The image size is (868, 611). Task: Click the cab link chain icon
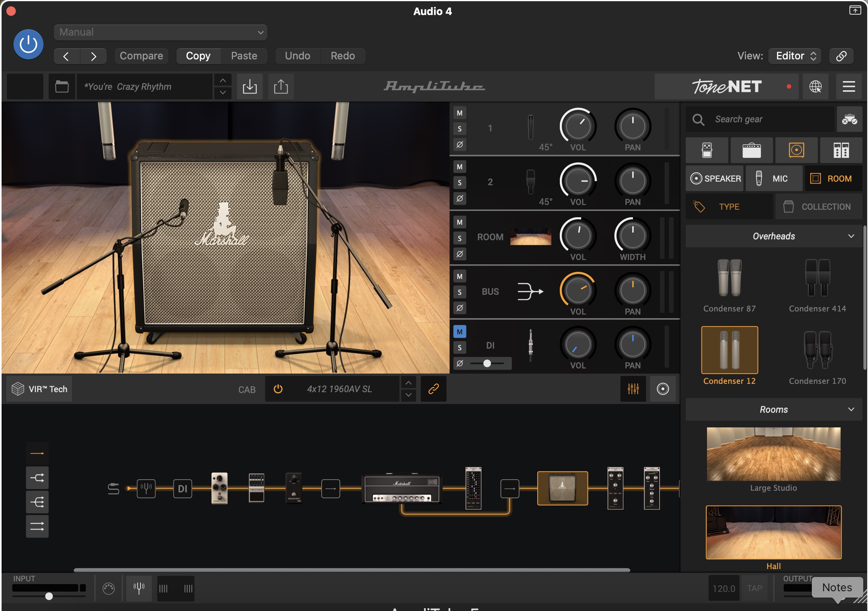click(433, 389)
